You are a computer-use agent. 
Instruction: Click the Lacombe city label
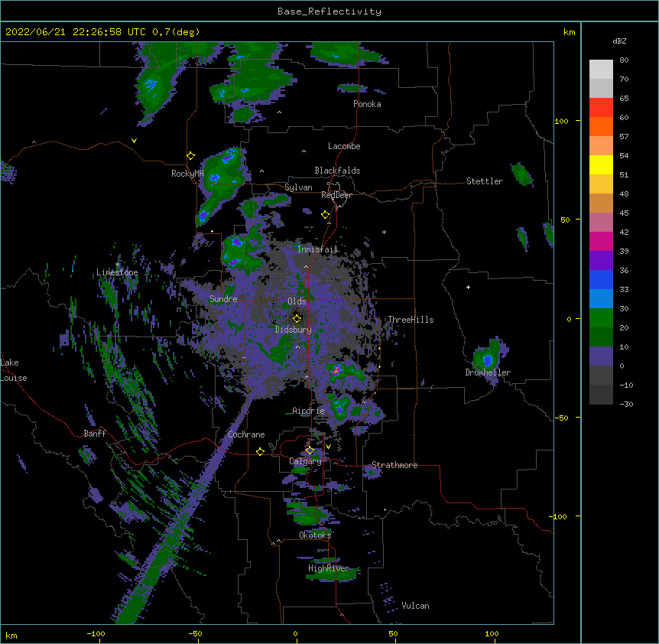pyautogui.click(x=344, y=146)
